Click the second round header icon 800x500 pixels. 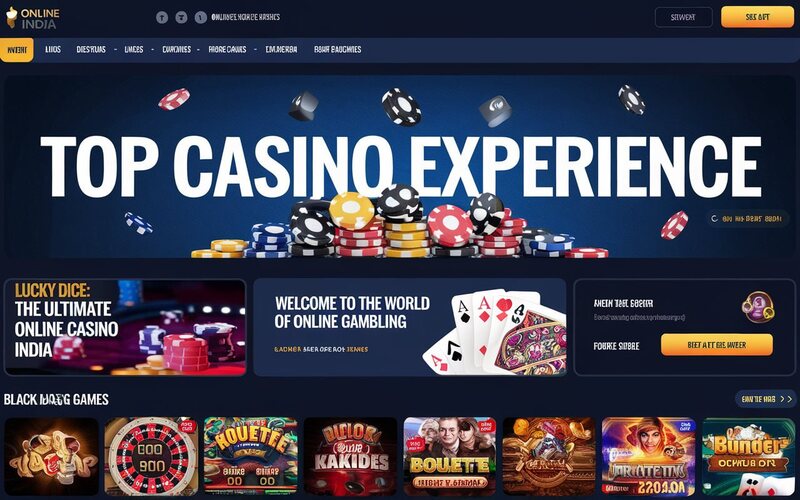[x=181, y=17]
